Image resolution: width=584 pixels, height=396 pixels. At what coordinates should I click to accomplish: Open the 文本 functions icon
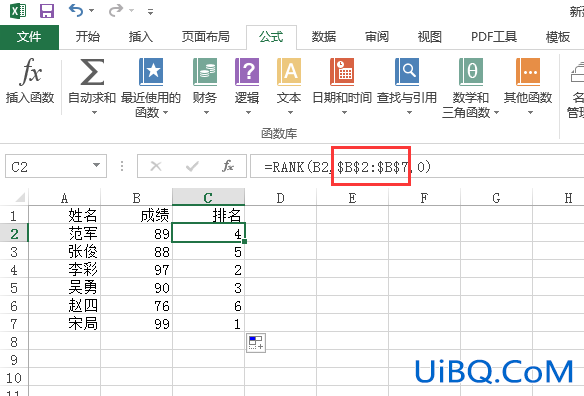pyautogui.click(x=289, y=72)
